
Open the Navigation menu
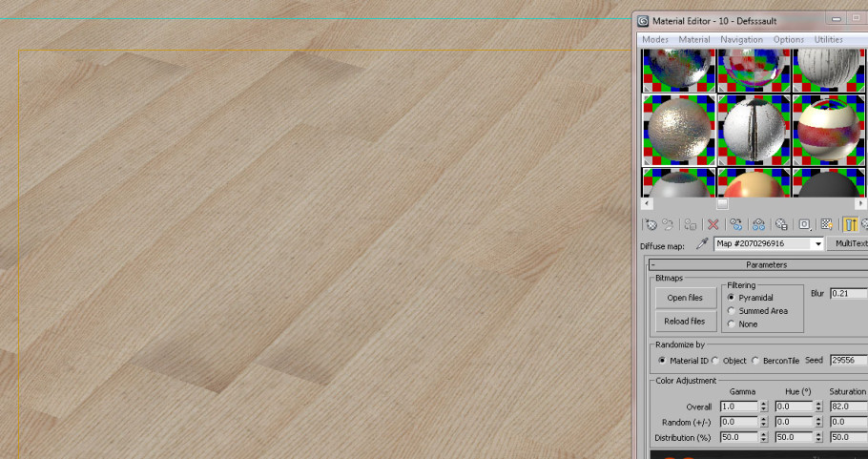(741, 40)
